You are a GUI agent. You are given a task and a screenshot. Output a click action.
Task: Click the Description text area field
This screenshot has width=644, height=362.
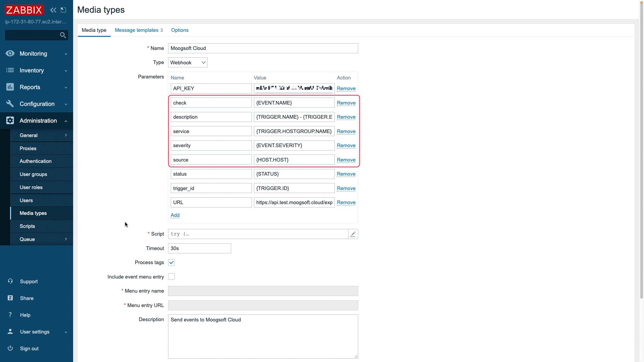coord(263,337)
